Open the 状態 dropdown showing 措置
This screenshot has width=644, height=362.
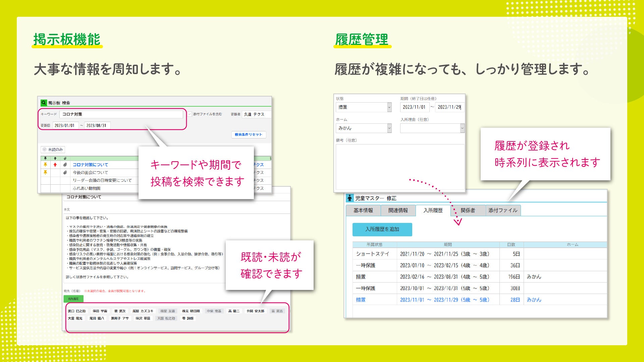(389, 107)
